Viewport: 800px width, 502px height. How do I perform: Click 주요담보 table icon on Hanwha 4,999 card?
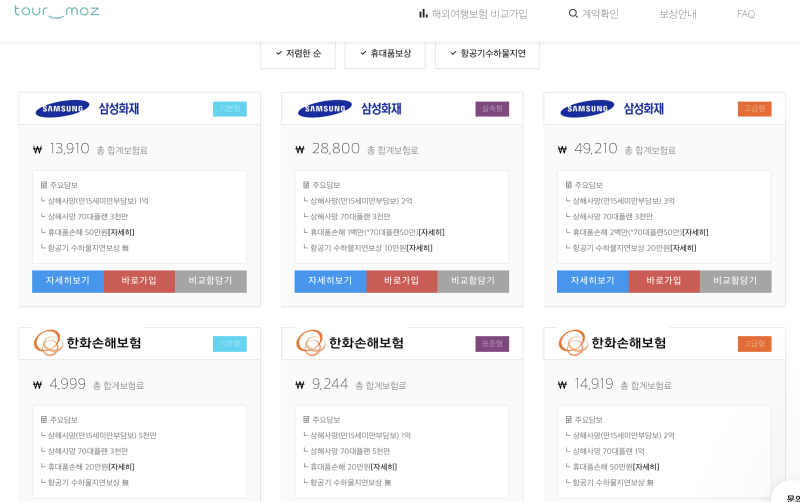[44, 419]
